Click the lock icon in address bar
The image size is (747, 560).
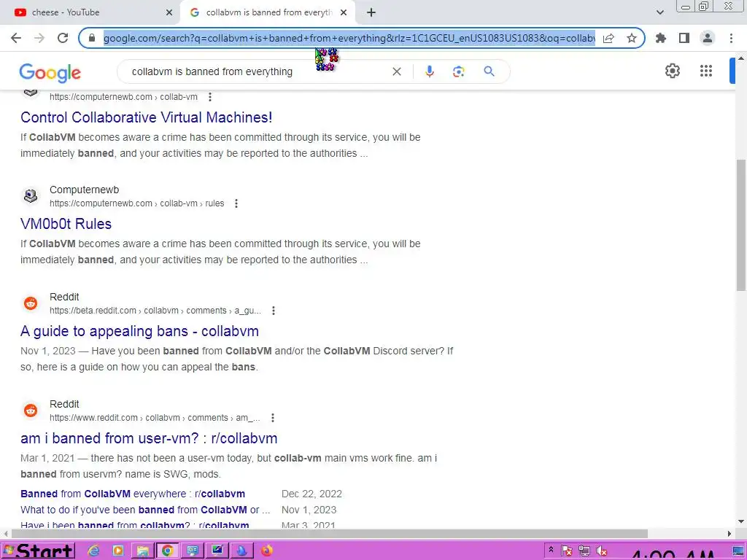(x=92, y=38)
